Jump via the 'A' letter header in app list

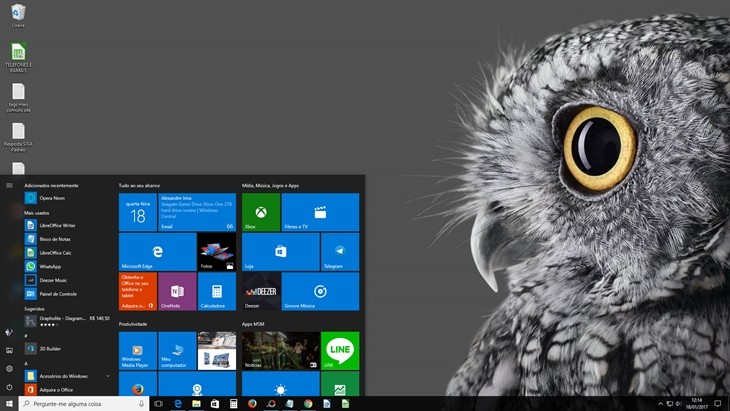[26, 363]
